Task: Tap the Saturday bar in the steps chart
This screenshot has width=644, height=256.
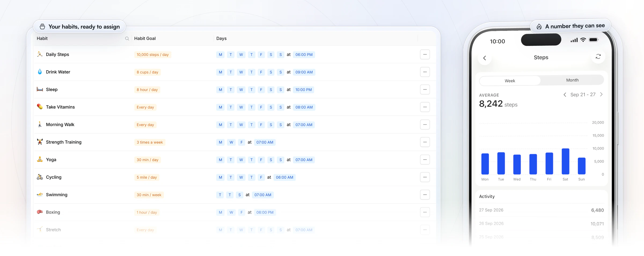Action: 565,161
